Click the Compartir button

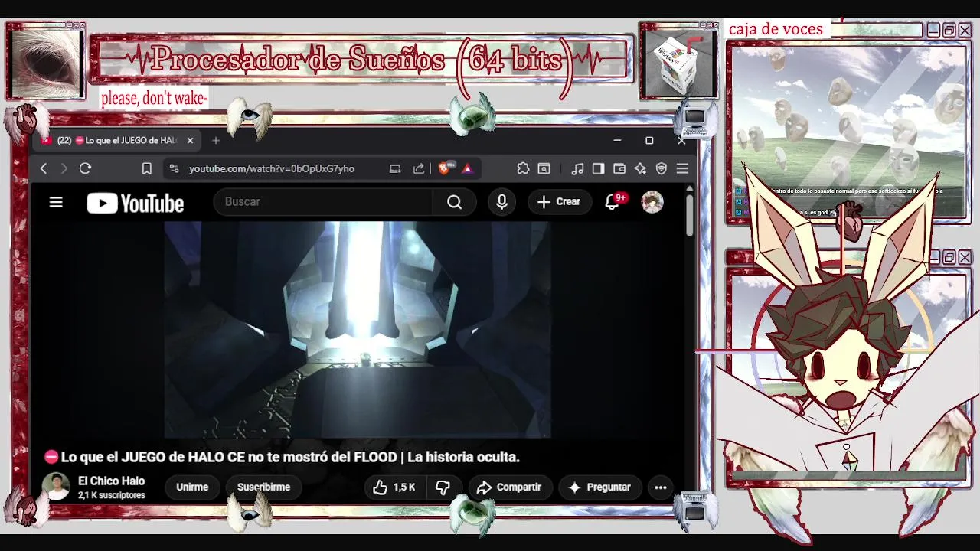click(510, 487)
